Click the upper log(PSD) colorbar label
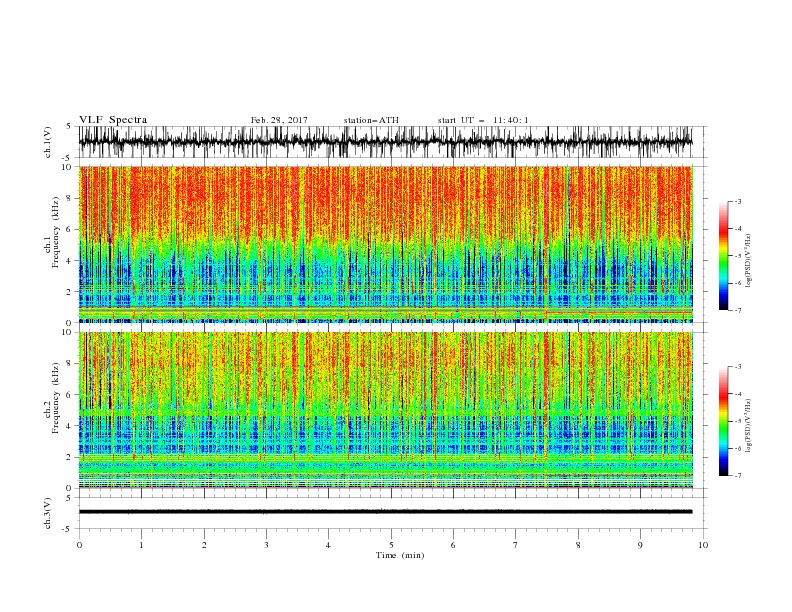The height and width of the screenshot is (612, 792). [749, 261]
